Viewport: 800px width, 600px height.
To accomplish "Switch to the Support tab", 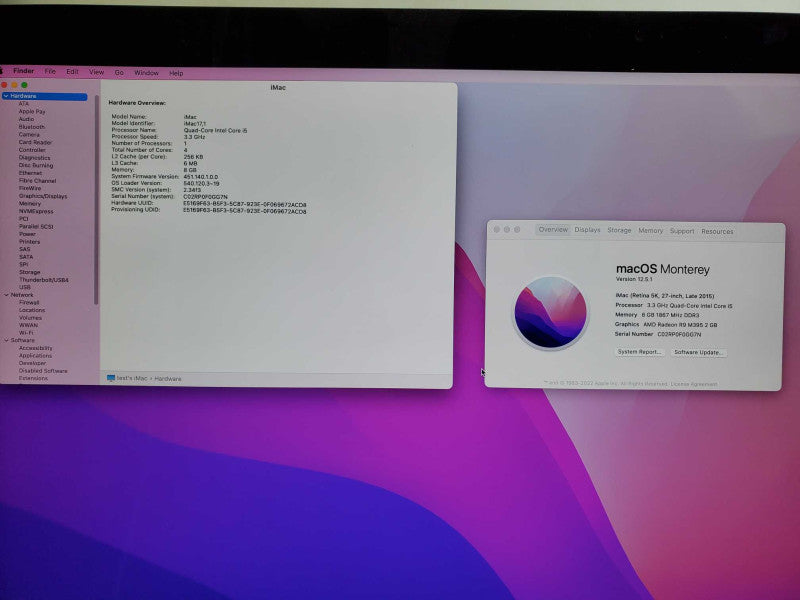I will point(682,231).
